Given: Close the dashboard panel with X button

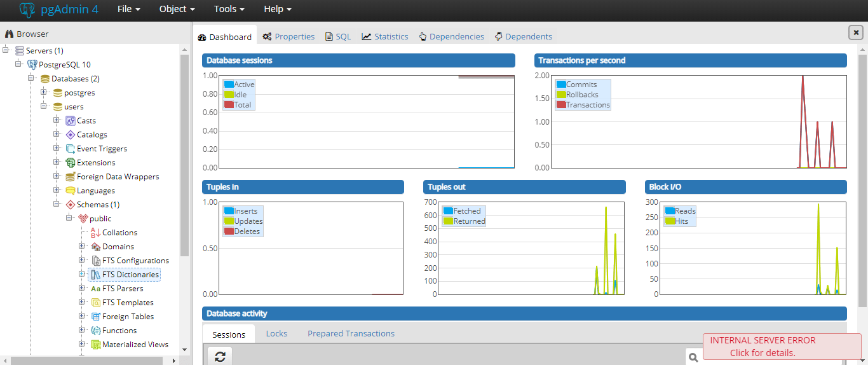Looking at the screenshot, I should click(x=855, y=33).
